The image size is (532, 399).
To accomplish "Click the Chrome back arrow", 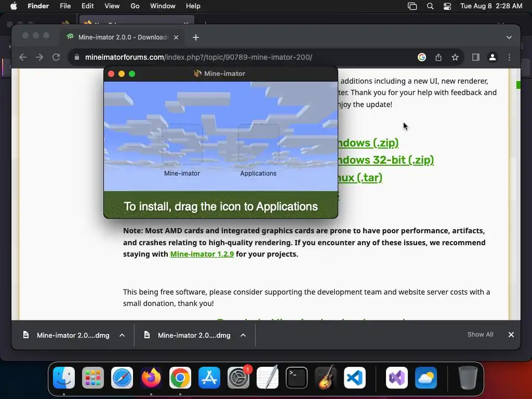I will tap(23, 57).
